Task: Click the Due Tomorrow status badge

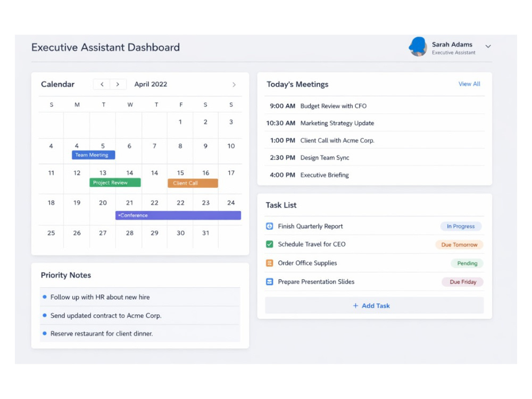Action: 460,245
